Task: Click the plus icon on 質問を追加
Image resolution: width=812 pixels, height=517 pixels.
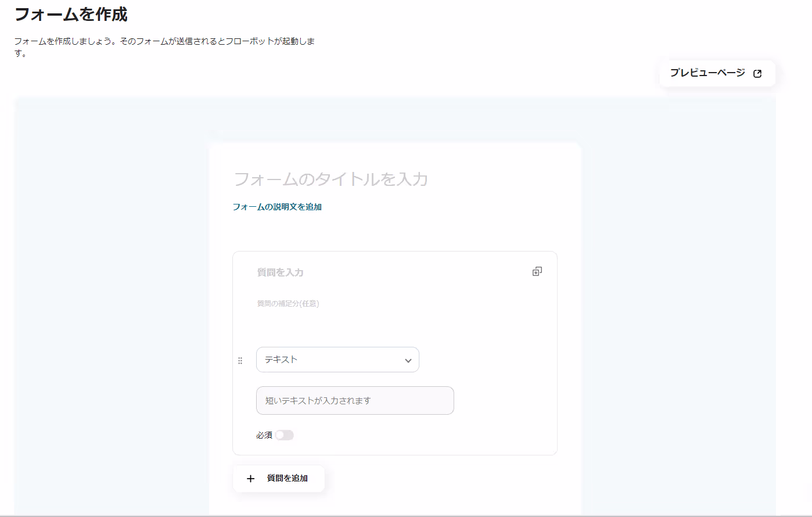Action: point(251,479)
